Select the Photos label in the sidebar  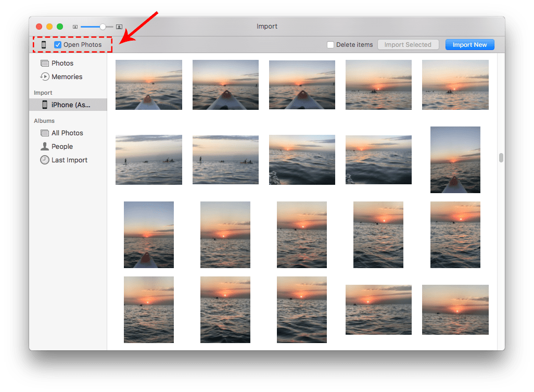[x=62, y=64]
